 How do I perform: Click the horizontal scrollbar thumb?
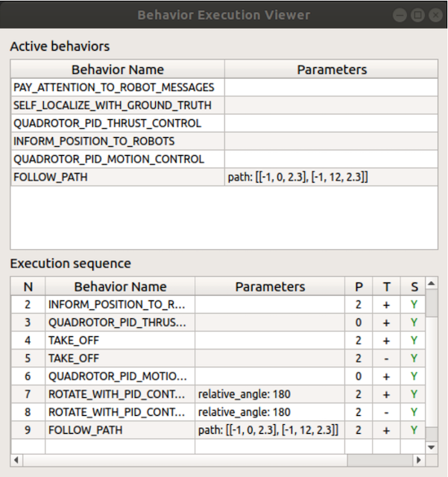[x=180, y=460]
